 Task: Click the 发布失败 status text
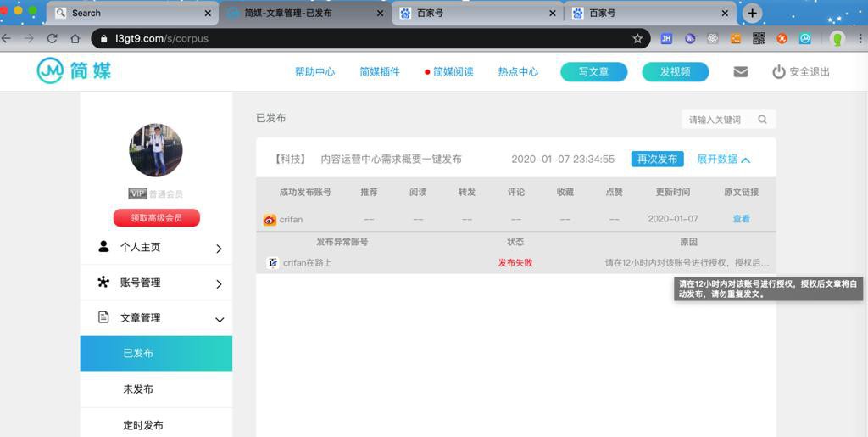(x=515, y=262)
